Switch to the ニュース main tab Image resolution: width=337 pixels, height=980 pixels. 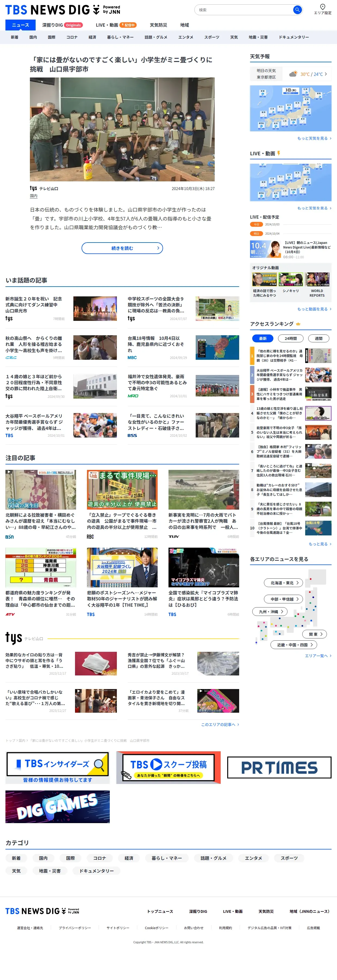click(20, 25)
